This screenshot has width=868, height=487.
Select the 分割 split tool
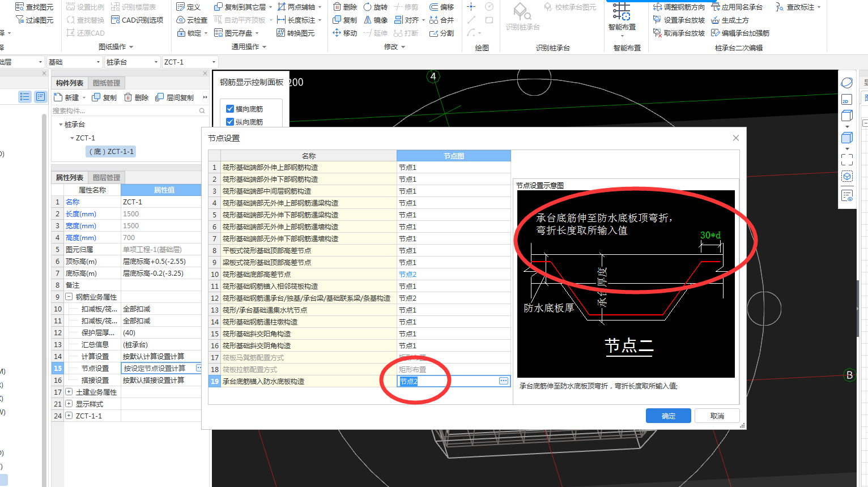tap(441, 33)
